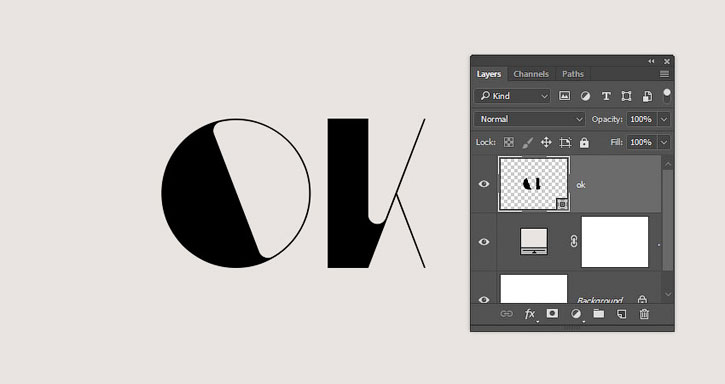The height and width of the screenshot is (384, 725).
Task: Filter for shape layers
Action: pos(626,96)
